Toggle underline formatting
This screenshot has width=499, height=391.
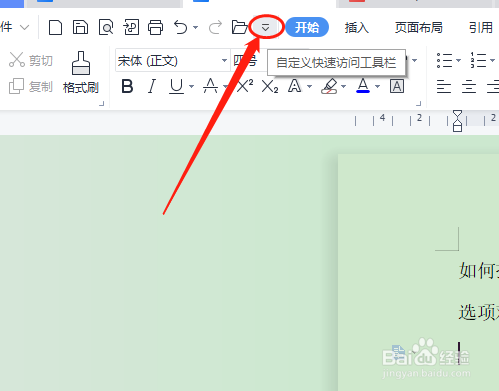176,86
